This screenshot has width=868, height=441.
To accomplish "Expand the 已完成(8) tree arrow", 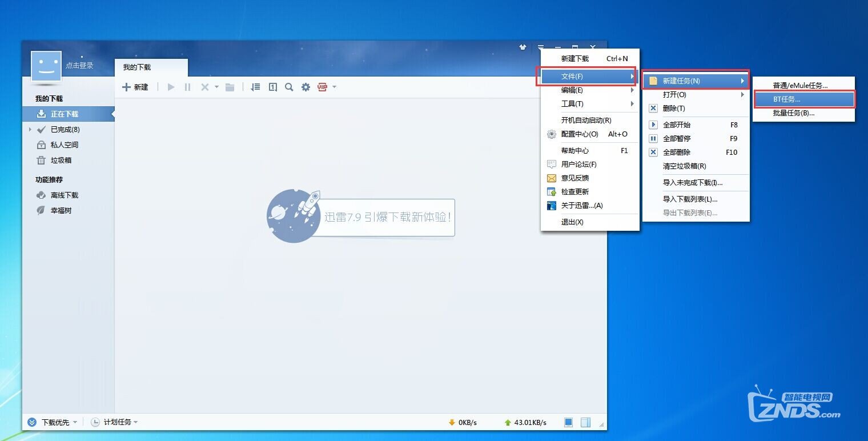I will (30, 130).
